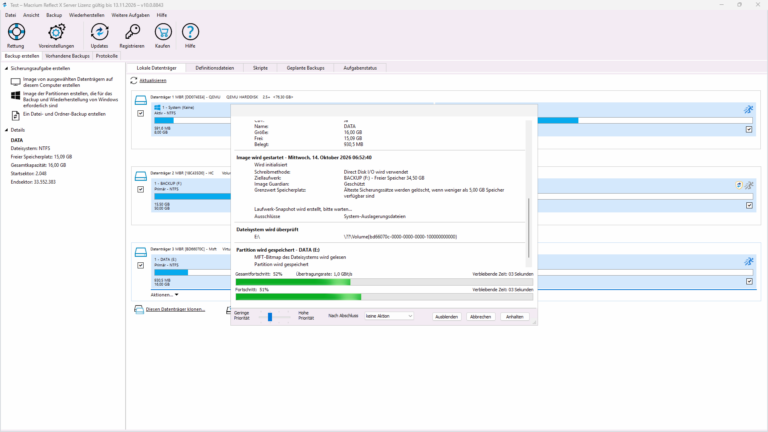Switch to the Definitionsdateien tab
768x432 pixels.
(x=215, y=68)
